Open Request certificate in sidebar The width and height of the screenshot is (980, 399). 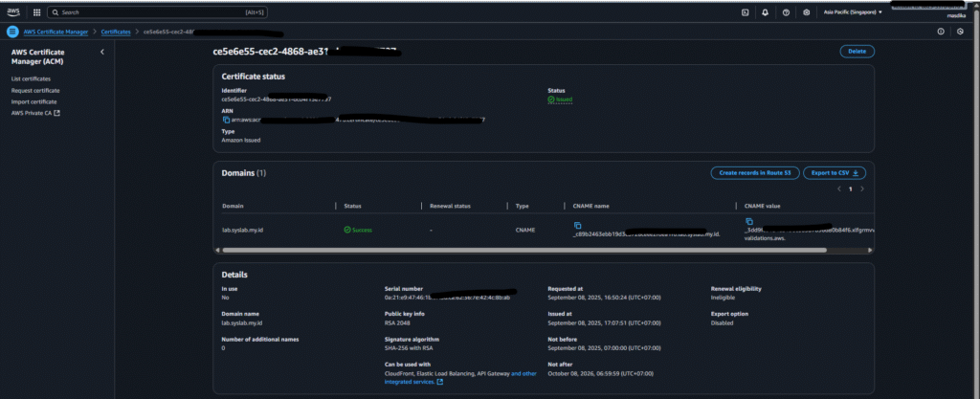pyautogui.click(x=35, y=91)
